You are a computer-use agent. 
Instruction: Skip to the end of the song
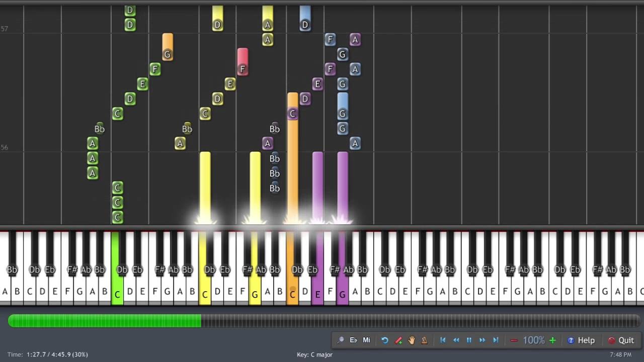pyautogui.click(x=495, y=340)
